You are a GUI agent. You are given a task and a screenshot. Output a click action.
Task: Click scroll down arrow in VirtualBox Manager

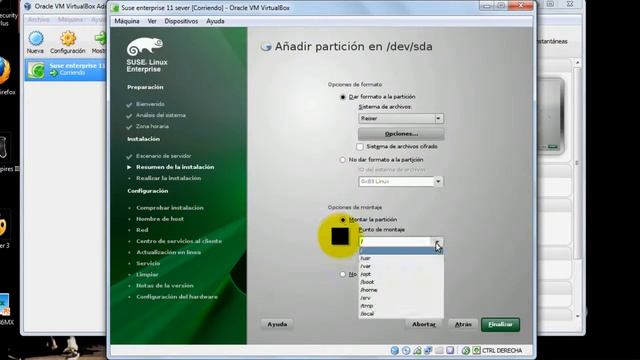(577, 316)
